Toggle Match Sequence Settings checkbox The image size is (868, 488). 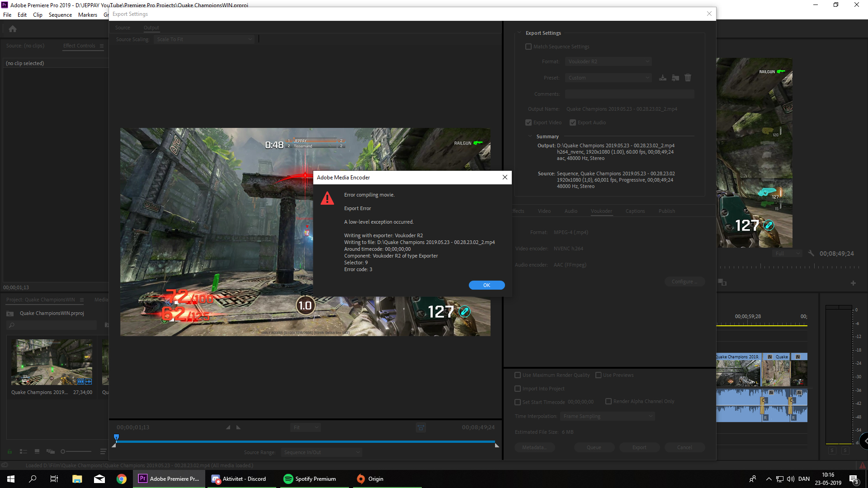(528, 47)
